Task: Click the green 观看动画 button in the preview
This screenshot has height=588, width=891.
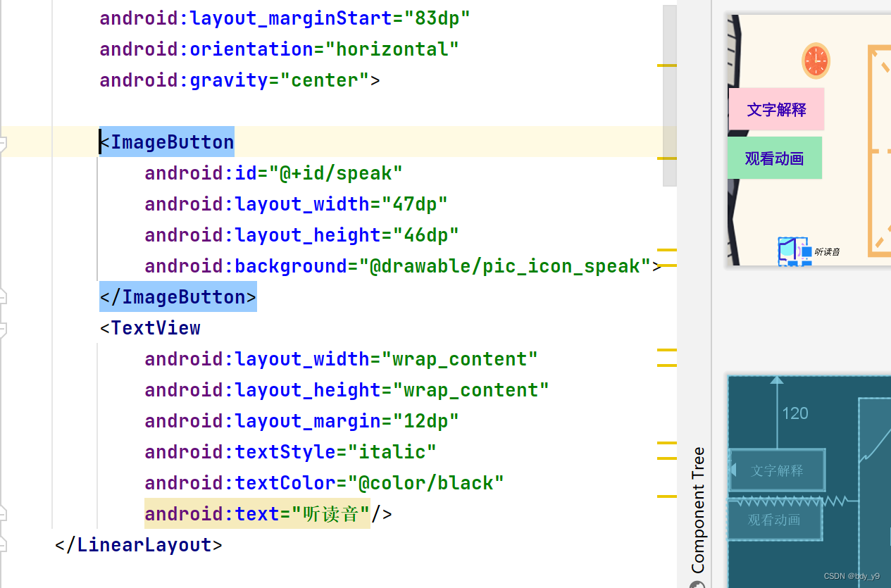Action: pos(774,158)
